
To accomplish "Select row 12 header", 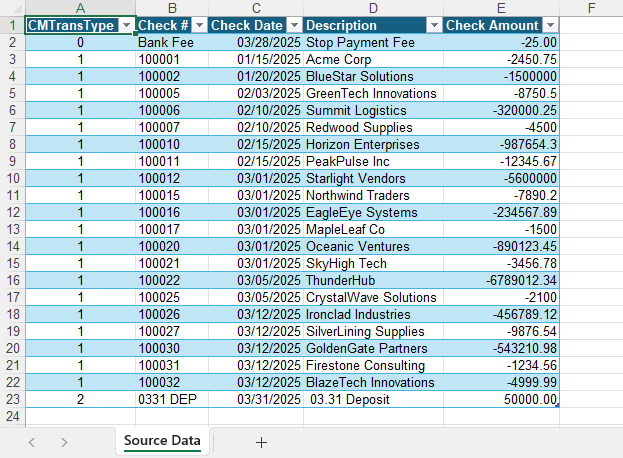I will (13, 213).
